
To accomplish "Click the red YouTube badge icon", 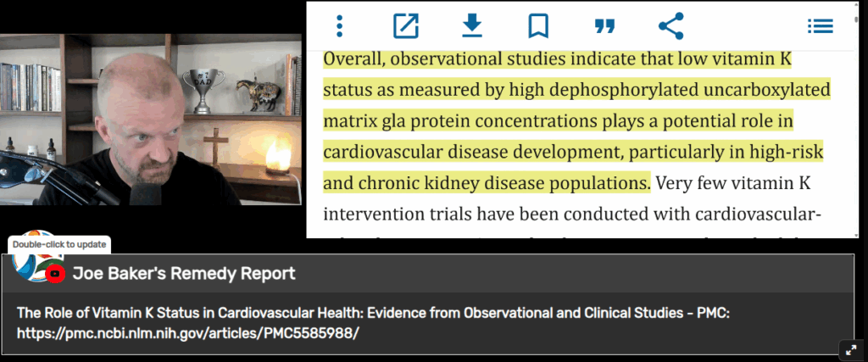I will click(55, 274).
